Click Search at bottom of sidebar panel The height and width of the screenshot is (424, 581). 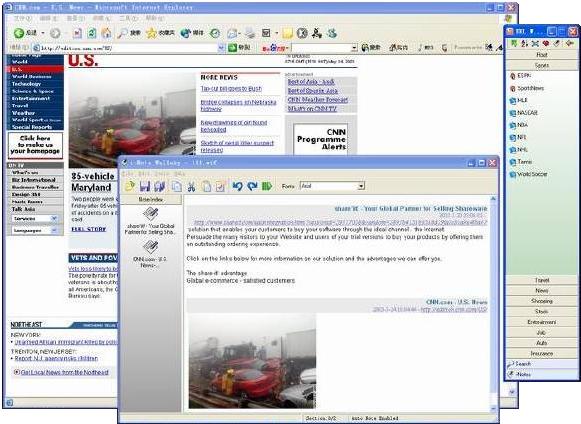[x=542, y=364]
